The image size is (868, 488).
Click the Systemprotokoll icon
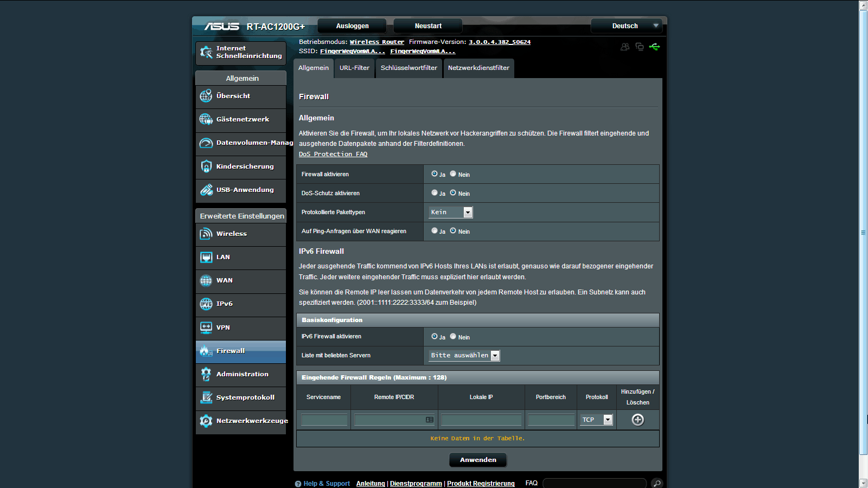(x=206, y=397)
